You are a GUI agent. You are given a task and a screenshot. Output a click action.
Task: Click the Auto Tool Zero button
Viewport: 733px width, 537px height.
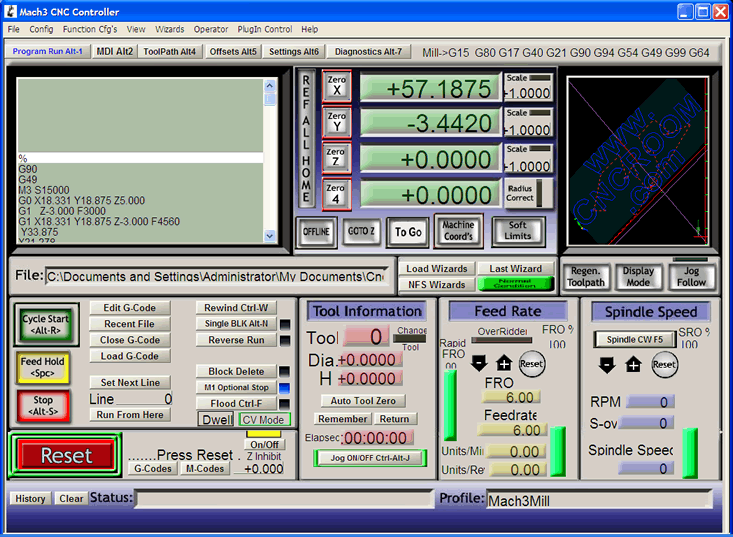point(363,401)
